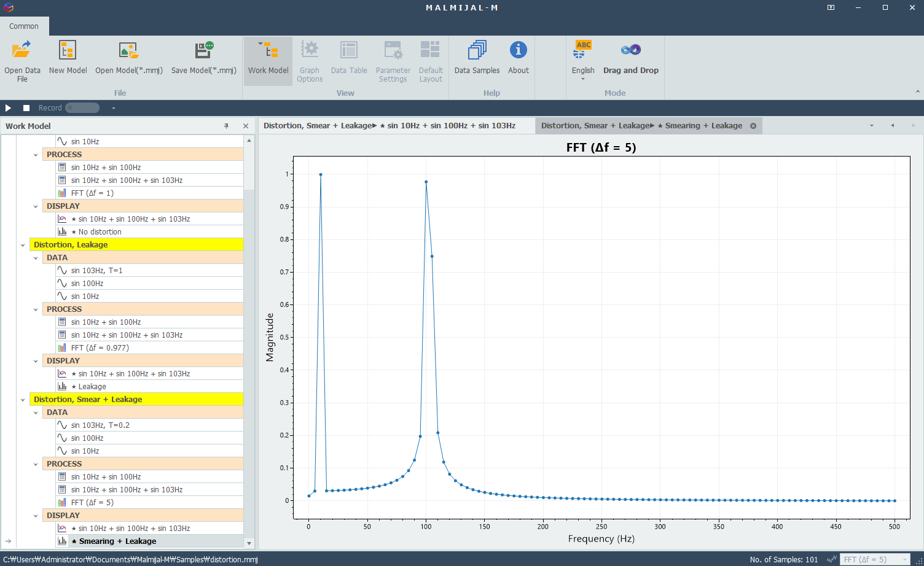Click the 100 Hz peak data point
This screenshot has height=566, width=924.
[426, 182]
